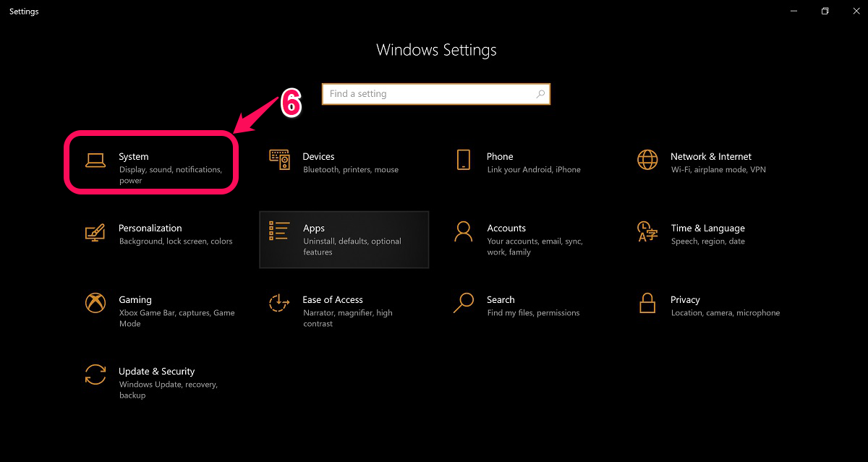Viewport: 868px width, 462px height.
Task: Minimize the Settings window
Action: [x=792, y=11]
